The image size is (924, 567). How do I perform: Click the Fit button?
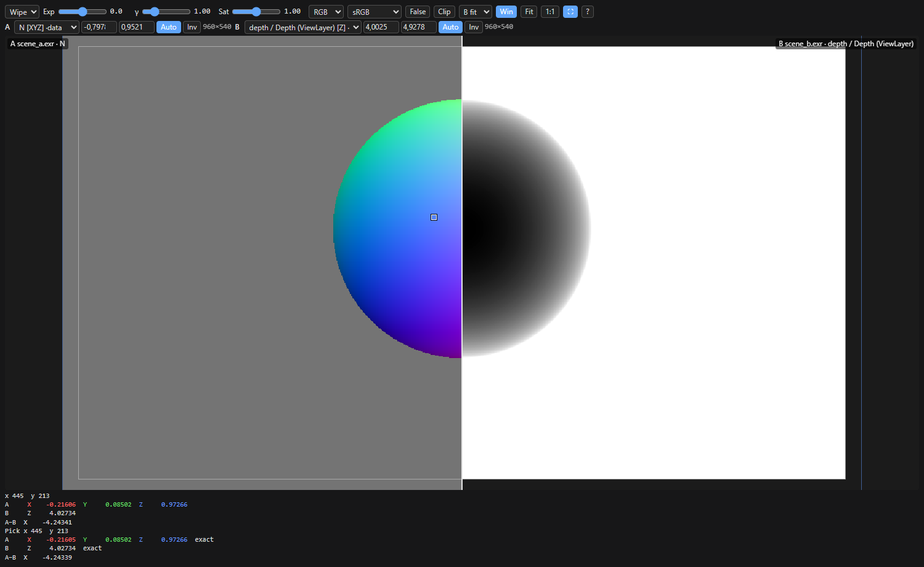[529, 12]
